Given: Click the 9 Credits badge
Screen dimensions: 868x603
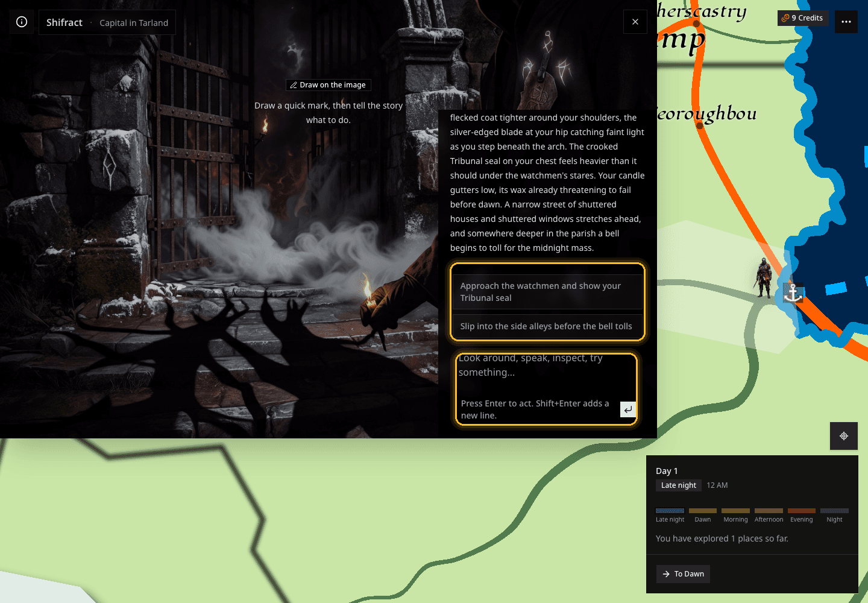Looking at the screenshot, I should click(x=802, y=18).
